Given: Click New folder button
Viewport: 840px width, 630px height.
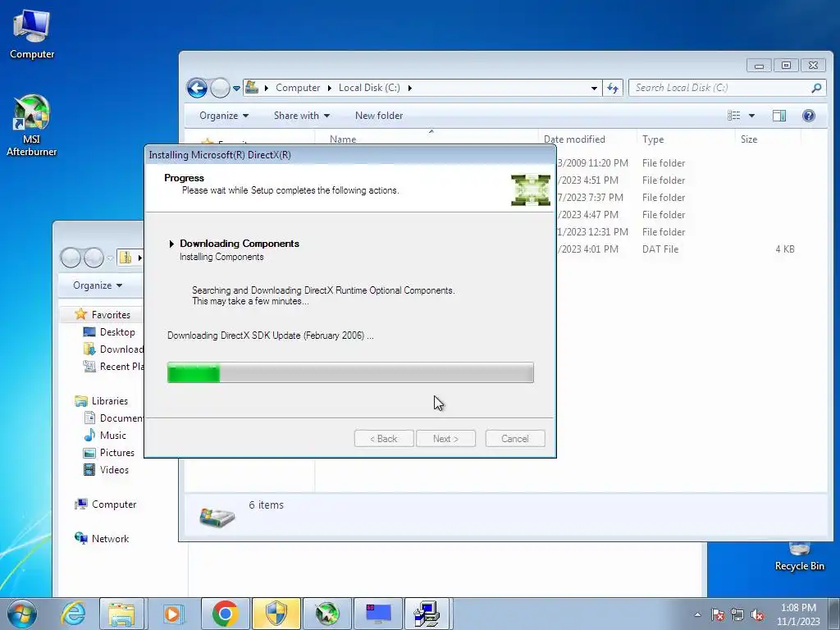Looking at the screenshot, I should (379, 116).
